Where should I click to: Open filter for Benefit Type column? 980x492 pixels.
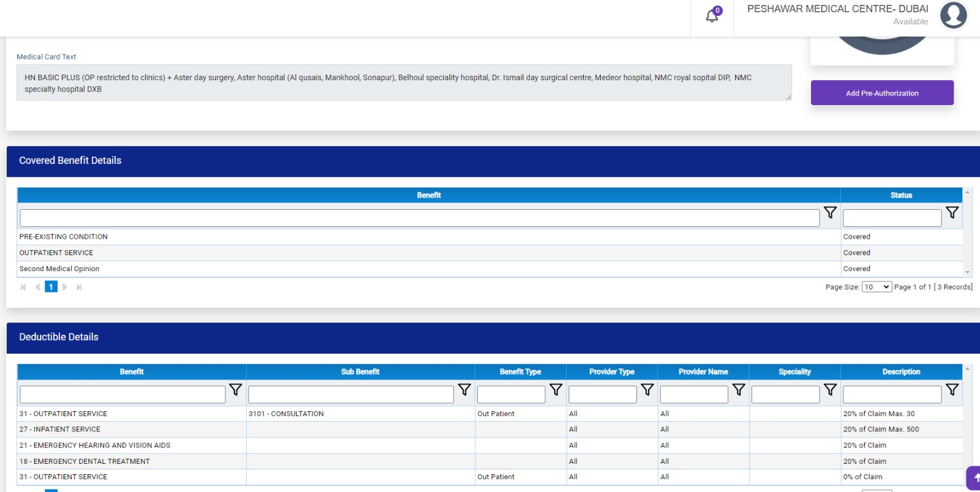click(x=556, y=390)
